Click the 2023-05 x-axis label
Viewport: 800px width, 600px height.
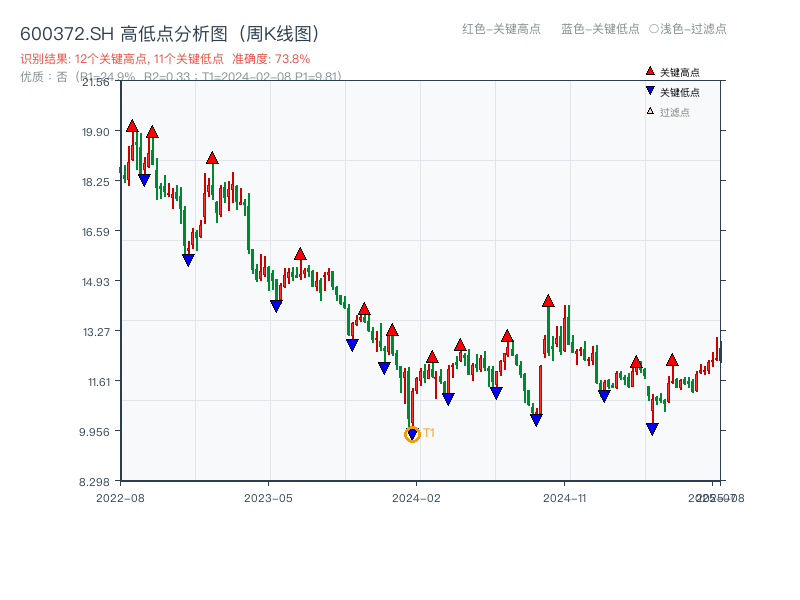coord(268,497)
